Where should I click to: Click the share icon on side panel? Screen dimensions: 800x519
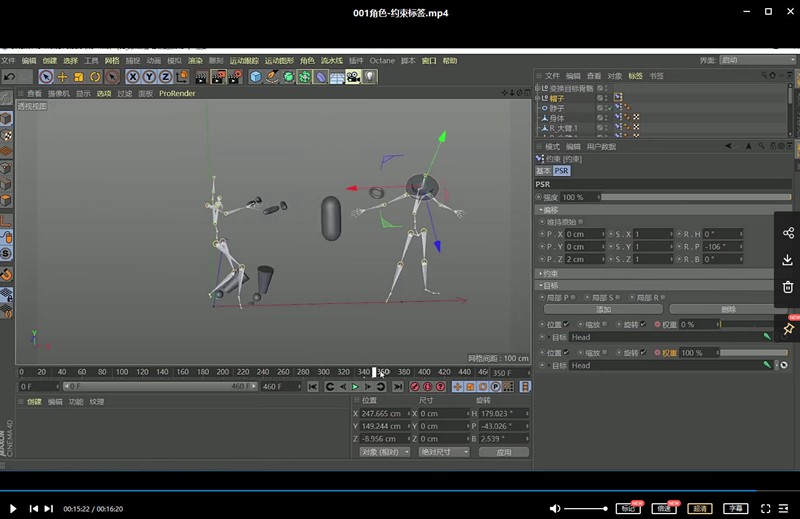(x=788, y=233)
